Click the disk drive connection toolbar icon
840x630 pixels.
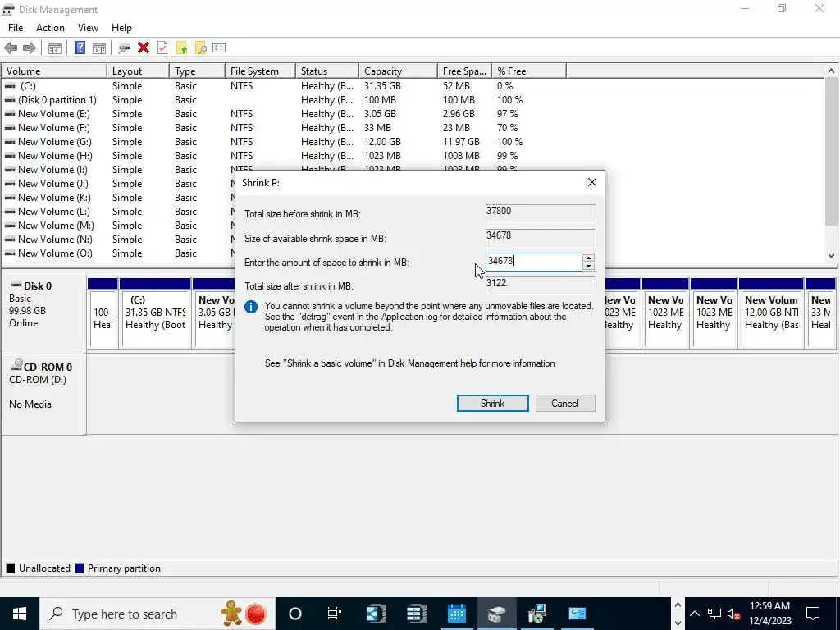tap(125, 48)
